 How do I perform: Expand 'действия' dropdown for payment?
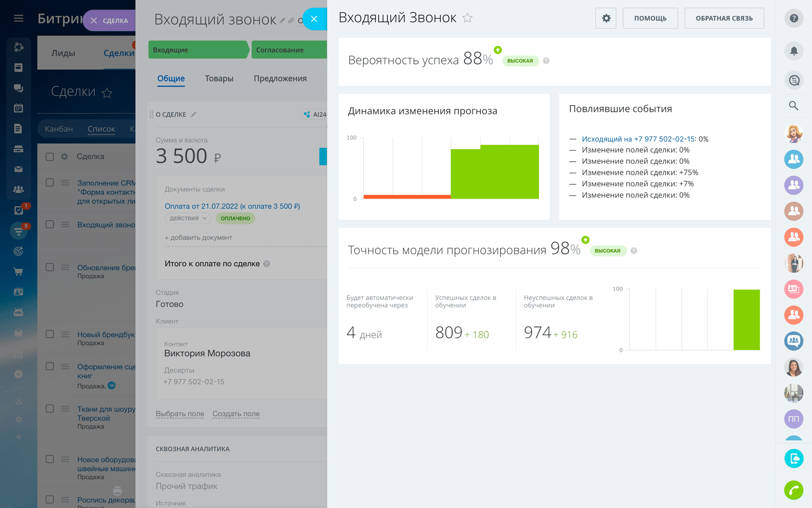188,218
